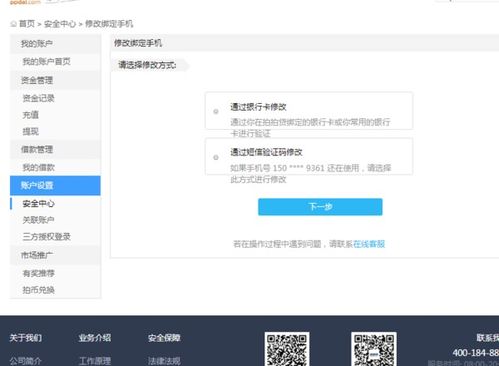Screen dimensions: 499x366
Task: Click the left QR code in footer
Action: click(x=287, y=349)
